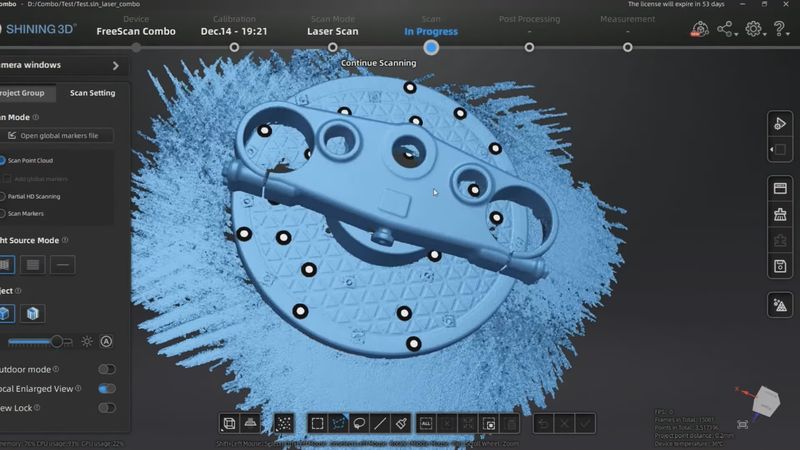
Task: Select Scan Markers radio option
Action: pyautogui.click(x=3, y=213)
